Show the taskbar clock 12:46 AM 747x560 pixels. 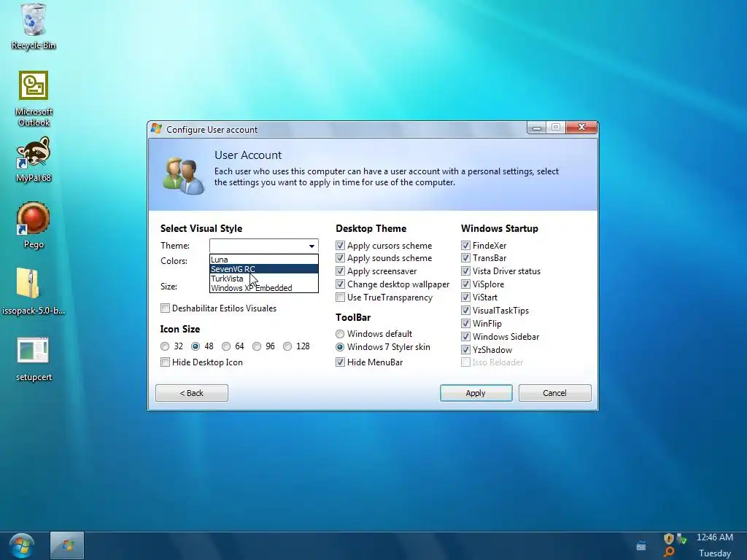pos(715,537)
